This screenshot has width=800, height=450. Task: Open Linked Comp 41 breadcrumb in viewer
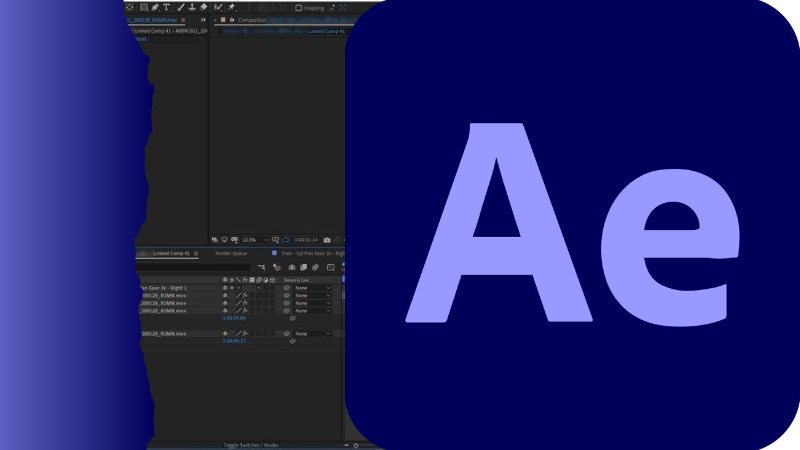327,31
